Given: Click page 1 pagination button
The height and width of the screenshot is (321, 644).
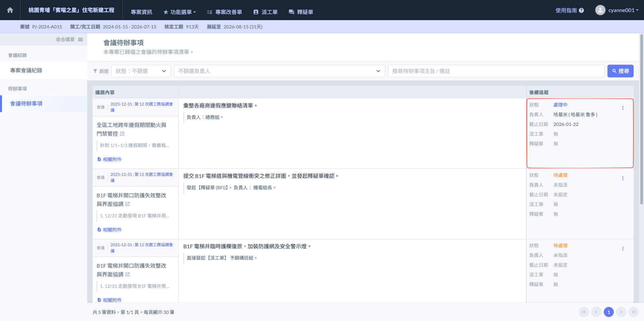Looking at the screenshot, I should [608, 312].
